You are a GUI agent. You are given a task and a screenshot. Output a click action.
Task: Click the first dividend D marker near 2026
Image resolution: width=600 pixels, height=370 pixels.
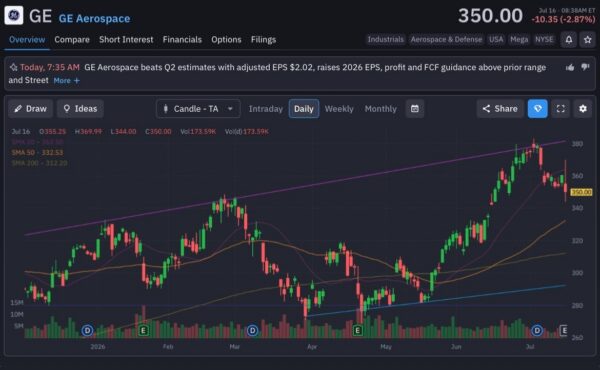pyautogui.click(x=87, y=330)
